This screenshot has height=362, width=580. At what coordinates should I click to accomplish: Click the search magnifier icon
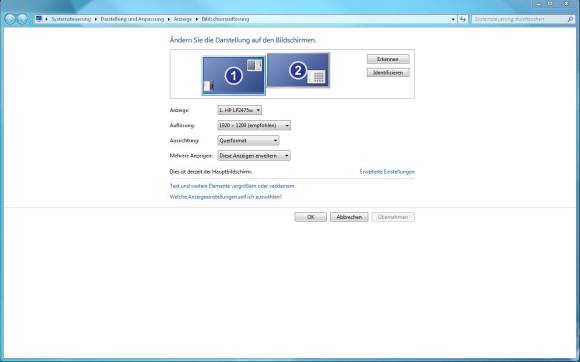click(x=570, y=19)
